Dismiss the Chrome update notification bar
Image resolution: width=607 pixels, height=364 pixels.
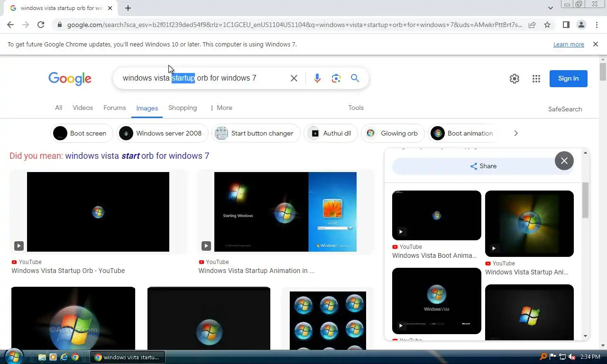point(596,44)
